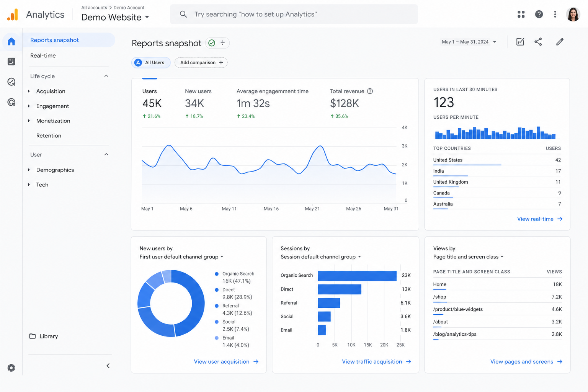The width and height of the screenshot is (588, 392).
Task: Click in the Analytics search field
Action: [x=294, y=14]
